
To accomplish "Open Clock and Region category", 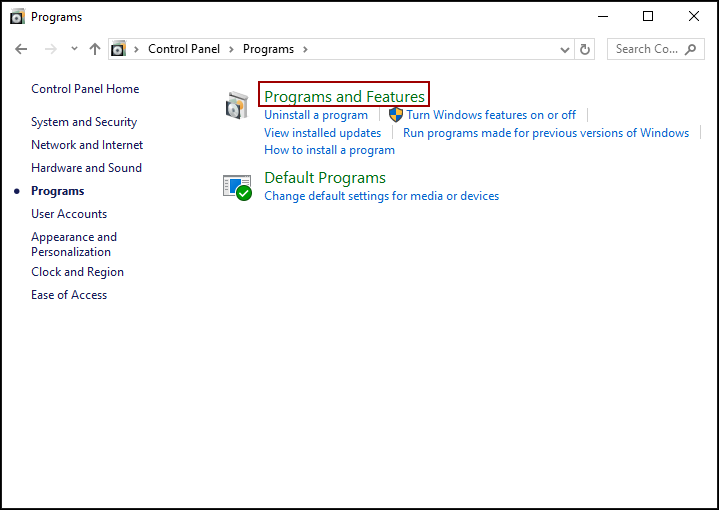I will click(x=77, y=272).
